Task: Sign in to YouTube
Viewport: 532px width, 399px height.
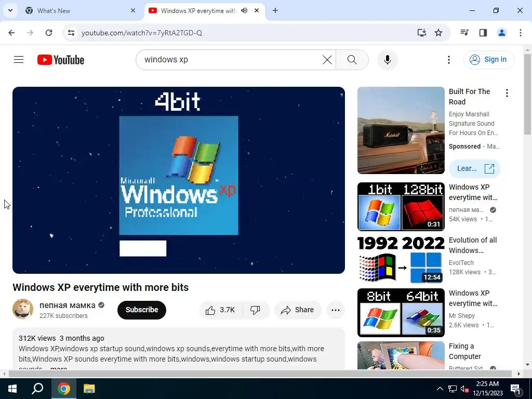Action: click(489, 60)
